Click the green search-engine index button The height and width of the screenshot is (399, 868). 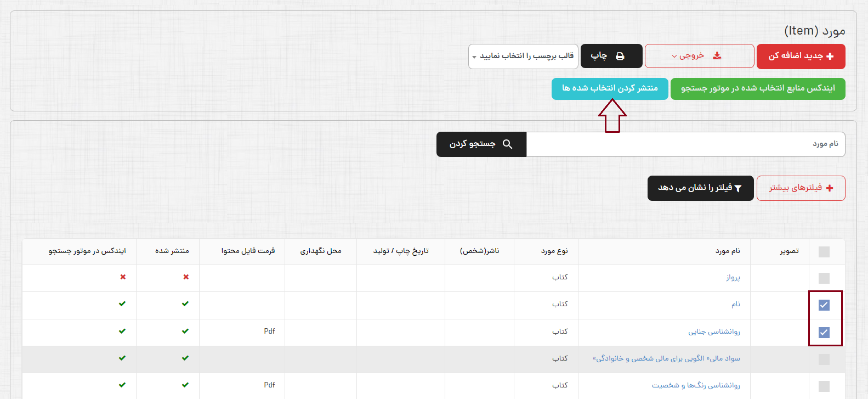757,88
